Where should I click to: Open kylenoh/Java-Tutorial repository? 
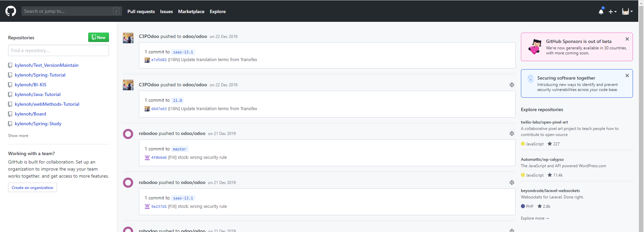[x=38, y=94]
